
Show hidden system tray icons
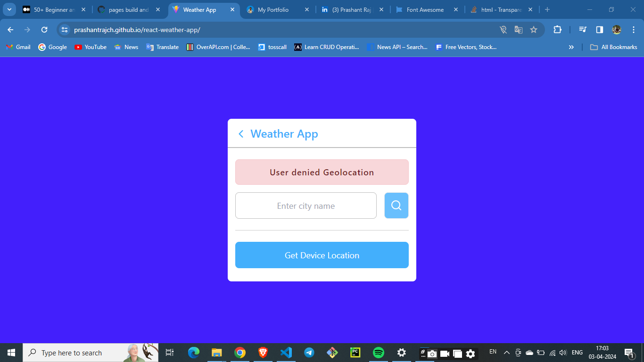[x=507, y=353]
